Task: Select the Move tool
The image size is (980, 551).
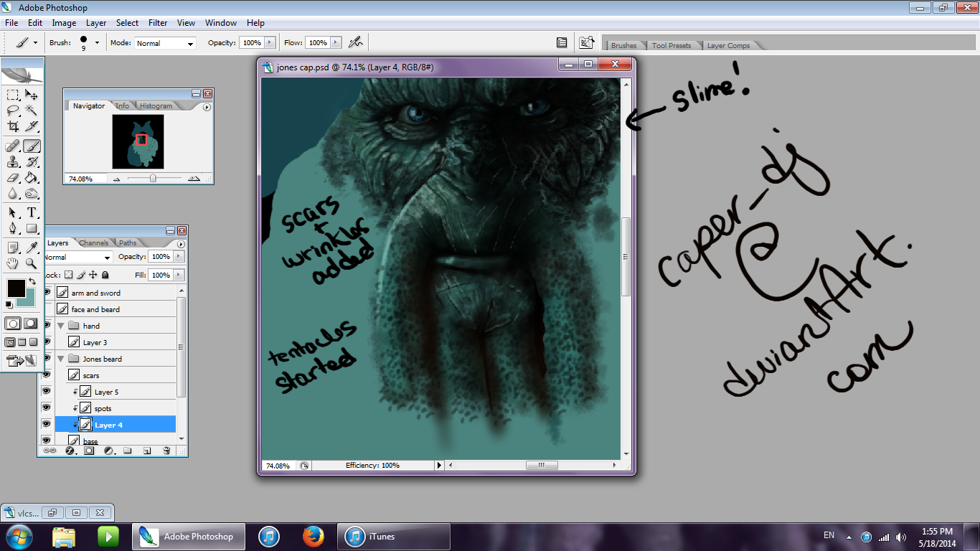Action: 32,95
